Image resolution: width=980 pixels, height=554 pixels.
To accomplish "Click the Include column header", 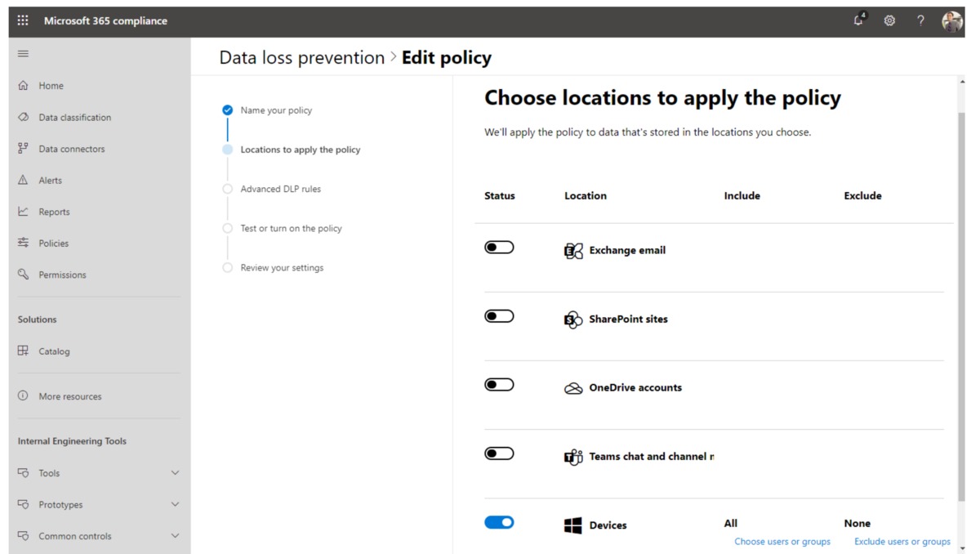I will click(x=742, y=196).
